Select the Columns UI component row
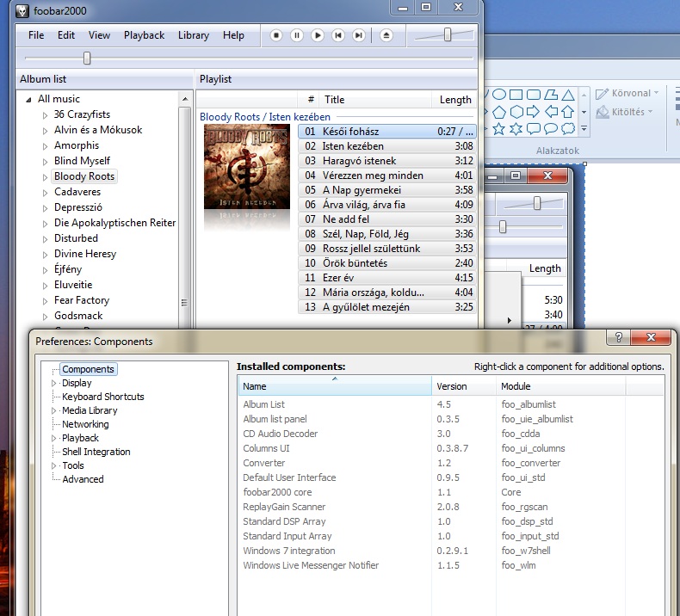This screenshot has width=680, height=616. coord(451,448)
